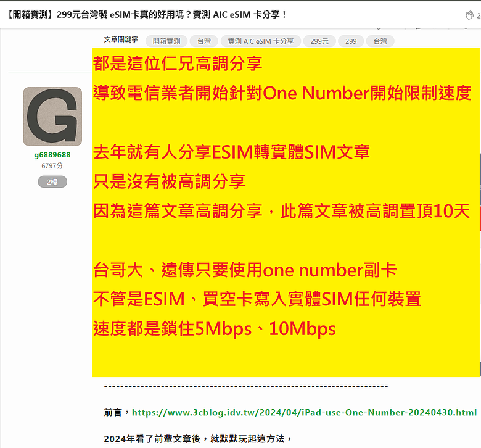Click the 2樓 floor badge
481x448 pixels.
coord(52,182)
